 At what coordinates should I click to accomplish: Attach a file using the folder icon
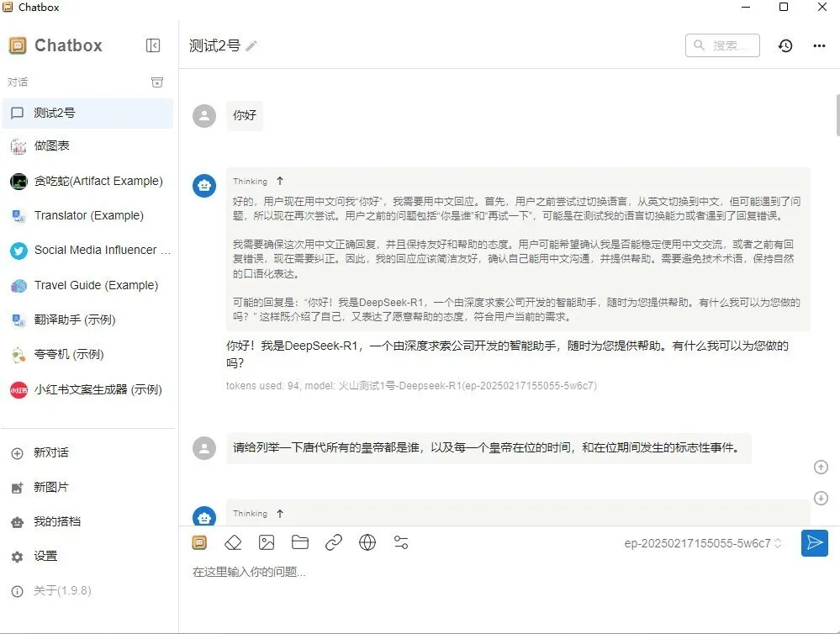click(x=300, y=542)
